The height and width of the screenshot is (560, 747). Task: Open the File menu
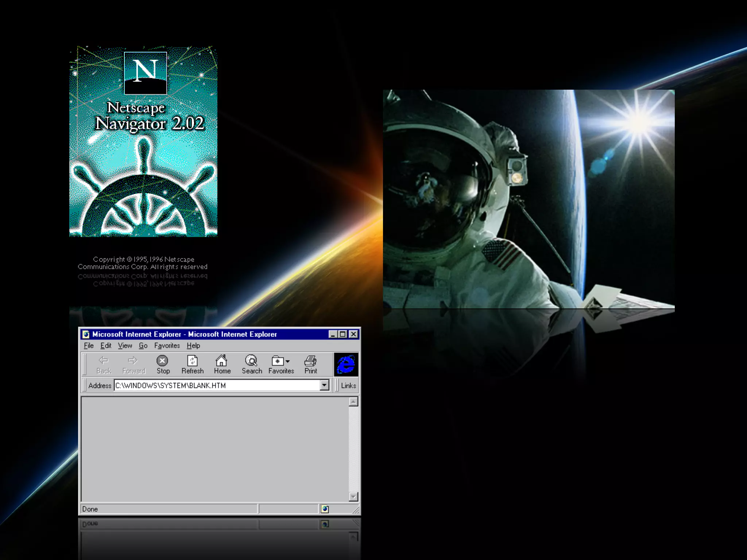89,345
